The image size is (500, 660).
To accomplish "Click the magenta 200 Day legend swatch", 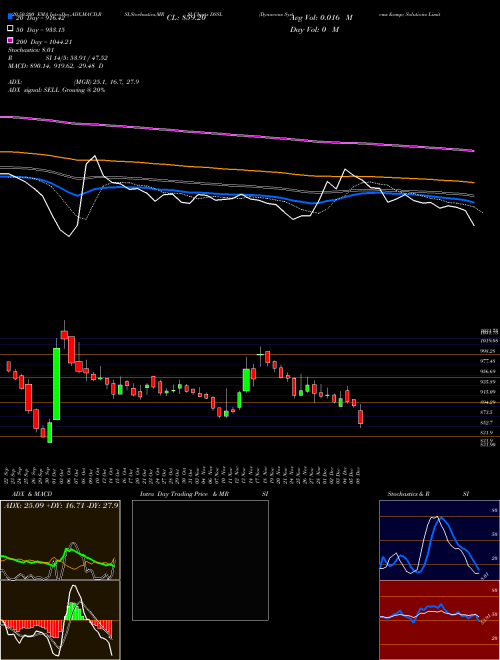I will click(x=10, y=40).
